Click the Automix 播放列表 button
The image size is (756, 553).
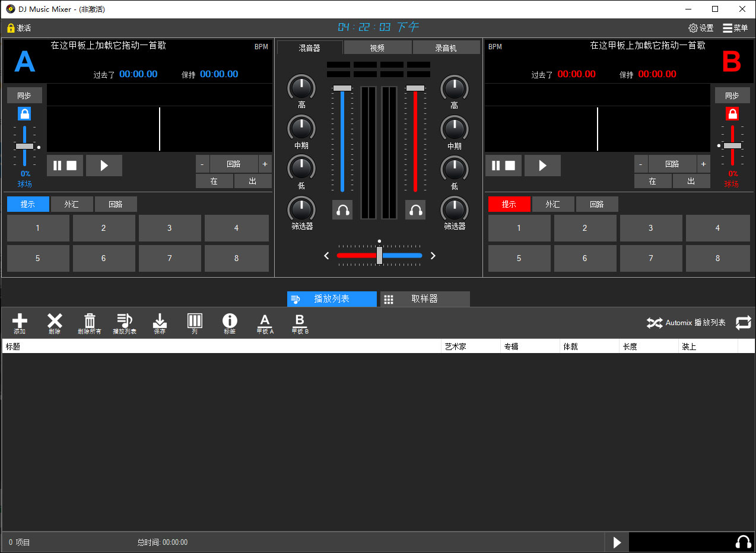tap(687, 323)
